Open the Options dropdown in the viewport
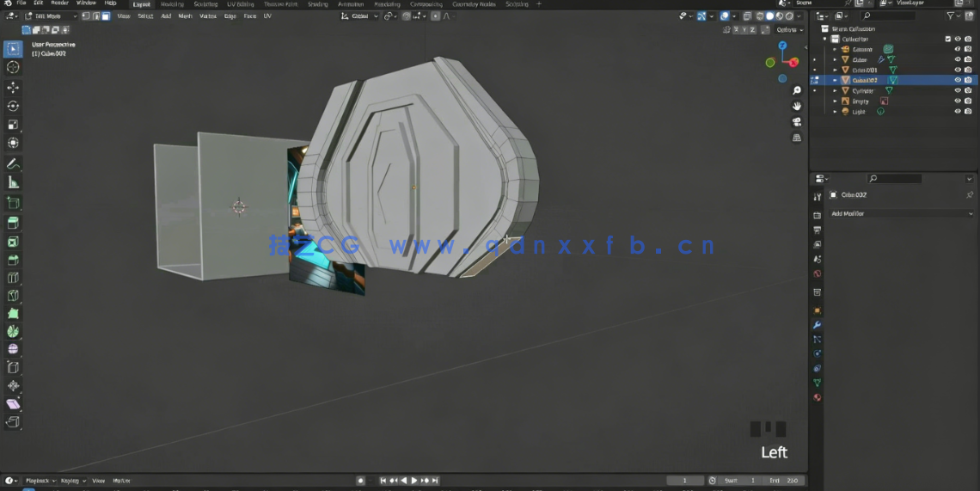The image size is (980, 491). pyautogui.click(x=790, y=29)
